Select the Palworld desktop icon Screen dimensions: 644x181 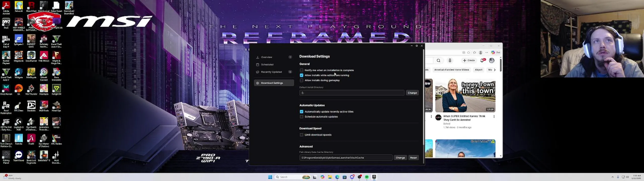(19, 7)
